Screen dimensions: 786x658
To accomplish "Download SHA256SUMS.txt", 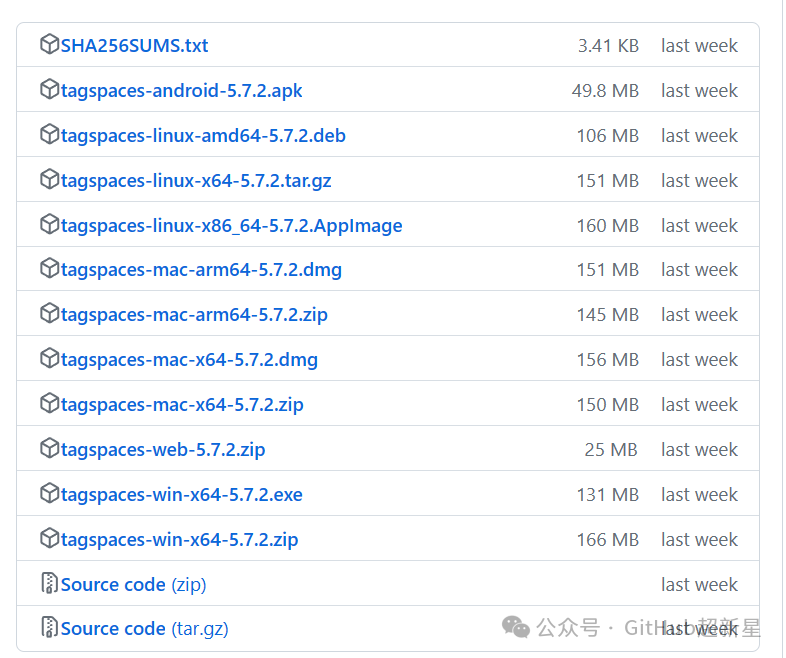I will coord(134,46).
